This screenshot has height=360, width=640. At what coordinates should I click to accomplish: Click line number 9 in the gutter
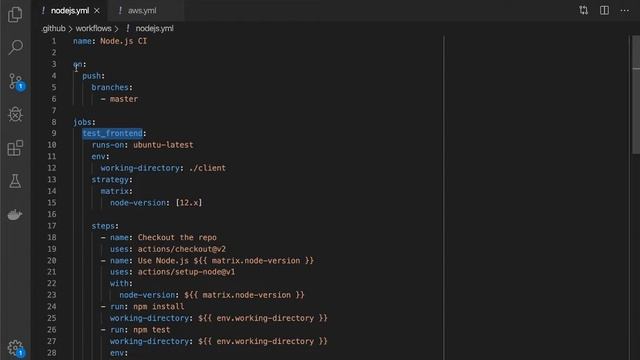coord(54,133)
